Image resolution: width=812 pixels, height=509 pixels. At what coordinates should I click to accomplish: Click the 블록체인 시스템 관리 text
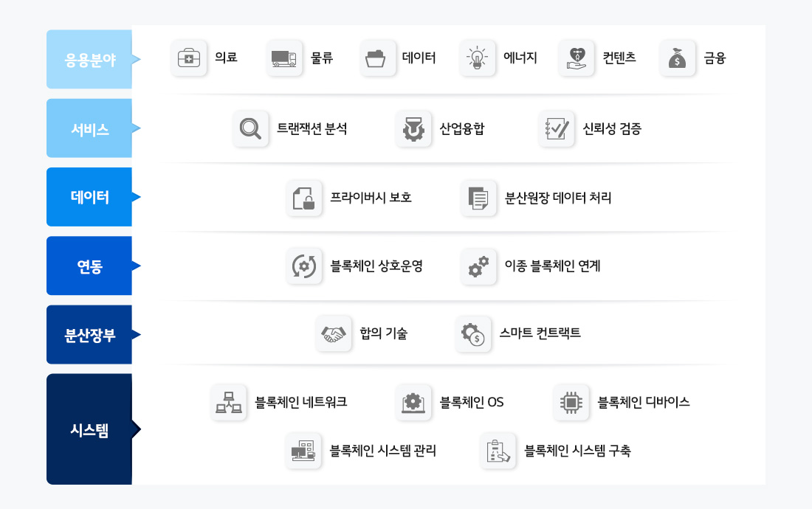click(x=382, y=450)
